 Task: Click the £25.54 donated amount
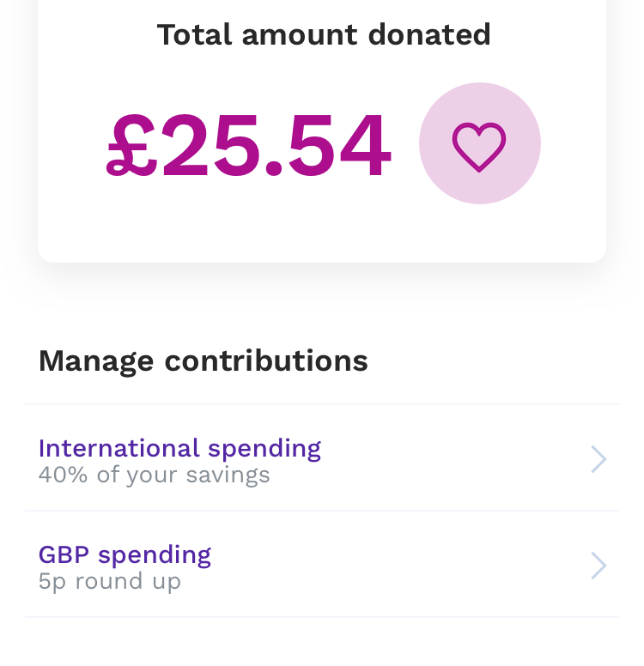(249, 146)
